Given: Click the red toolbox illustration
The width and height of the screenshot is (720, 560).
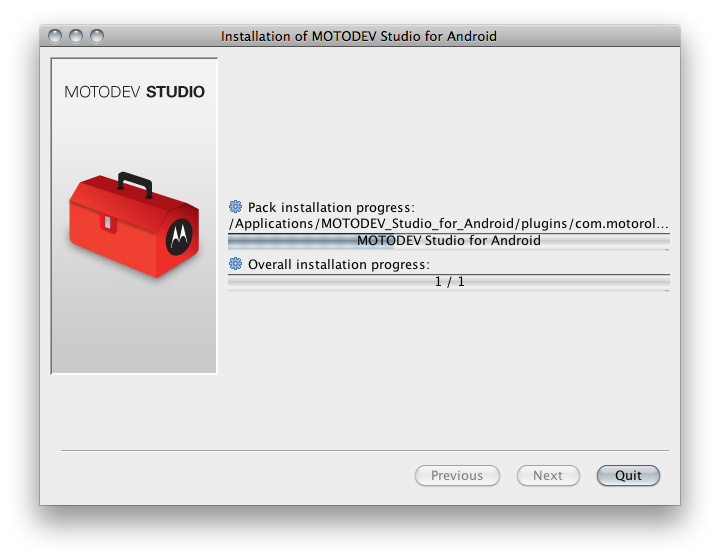Looking at the screenshot, I should 134,225.
